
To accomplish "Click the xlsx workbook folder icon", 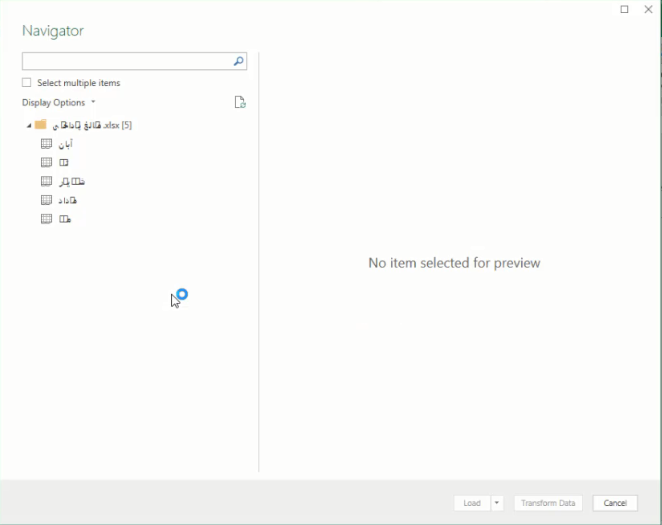I will coord(41,124).
